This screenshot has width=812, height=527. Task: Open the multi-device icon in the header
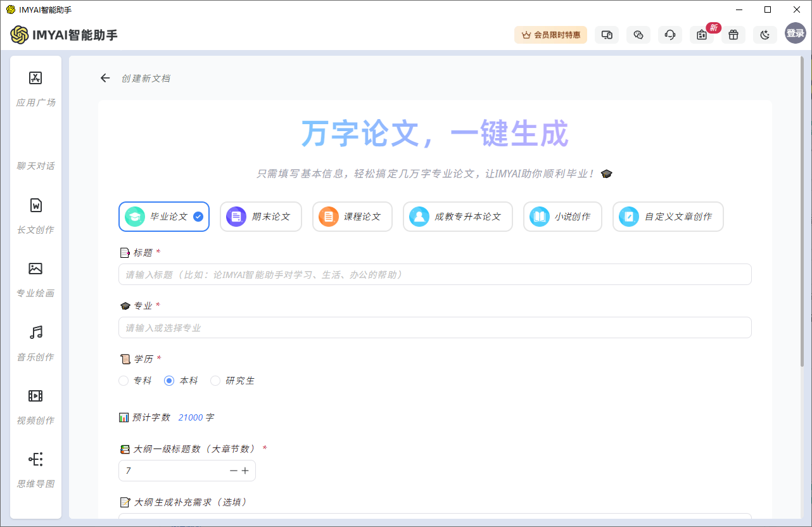pyautogui.click(x=607, y=35)
